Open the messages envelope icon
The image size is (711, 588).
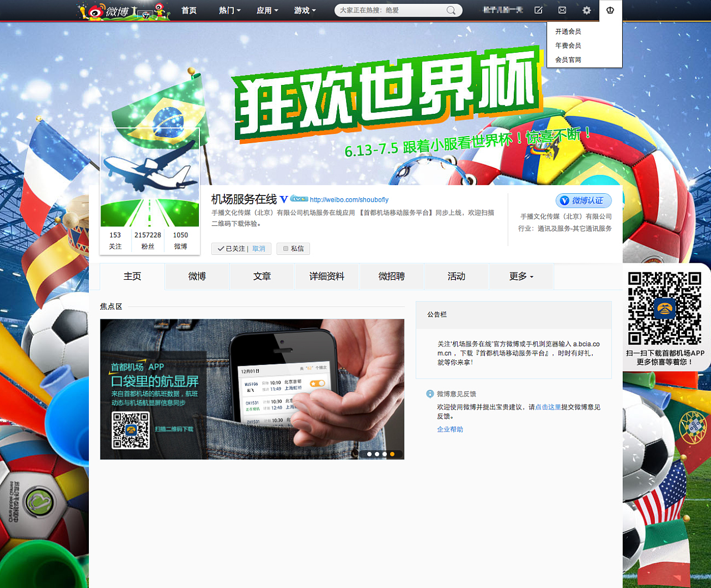(562, 10)
